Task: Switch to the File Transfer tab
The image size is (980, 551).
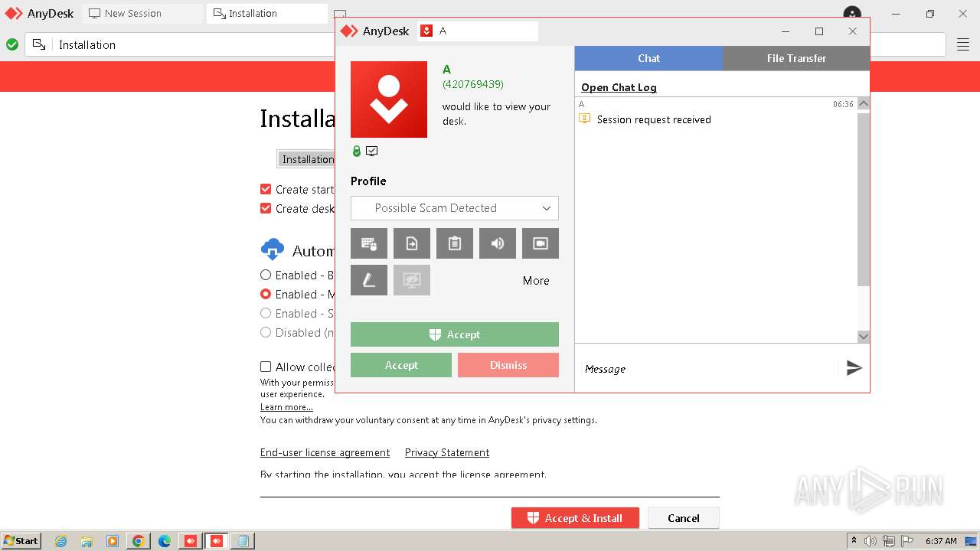Action: click(x=796, y=58)
